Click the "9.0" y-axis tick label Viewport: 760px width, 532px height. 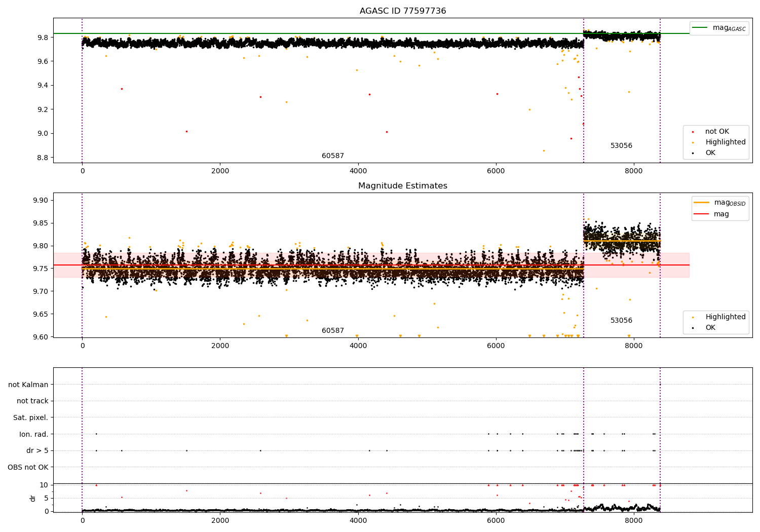(x=43, y=134)
